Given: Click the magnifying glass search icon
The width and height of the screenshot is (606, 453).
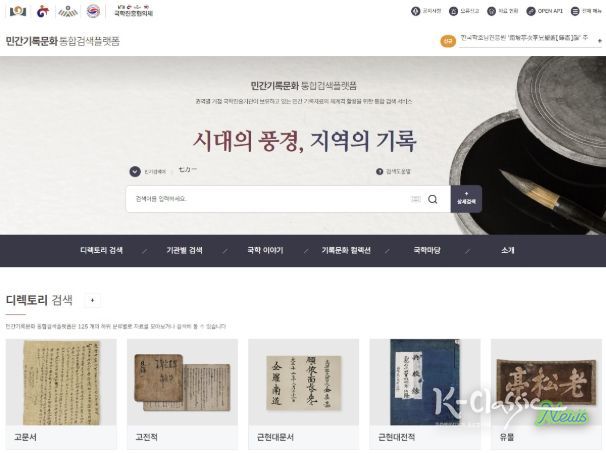Looking at the screenshot, I should point(432,199).
